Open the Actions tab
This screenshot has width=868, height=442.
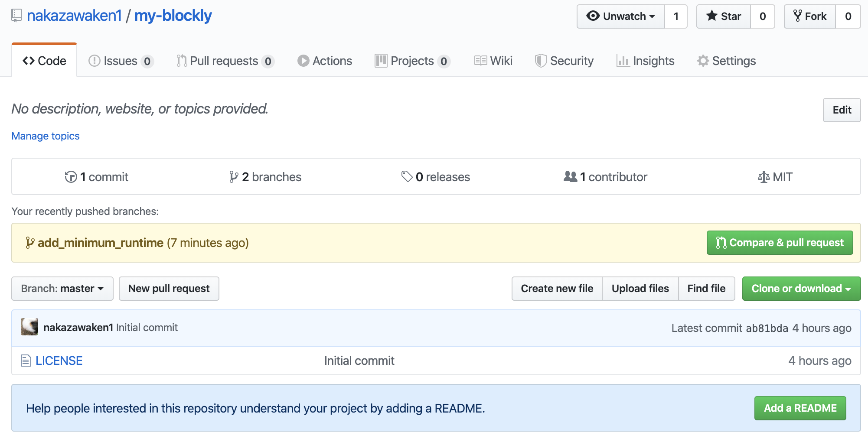pyautogui.click(x=324, y=61)
